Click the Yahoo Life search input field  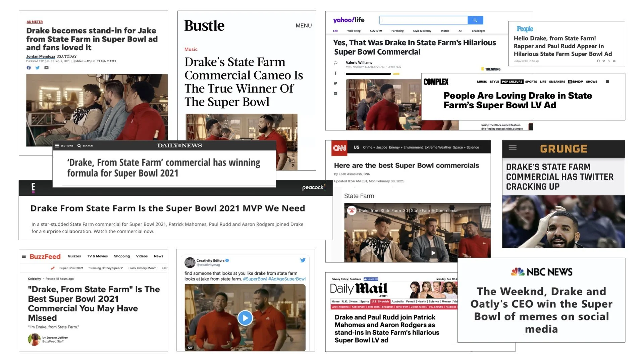[x=423, y=20]
